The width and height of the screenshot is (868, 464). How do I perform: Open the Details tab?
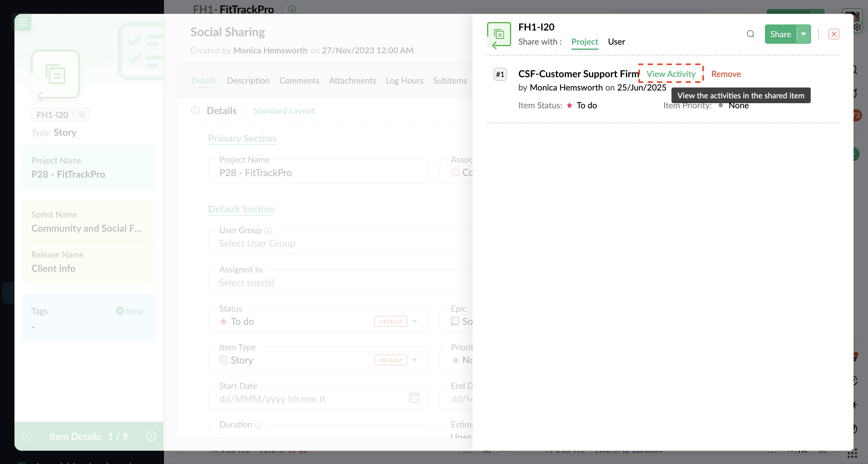coord(204,80)
